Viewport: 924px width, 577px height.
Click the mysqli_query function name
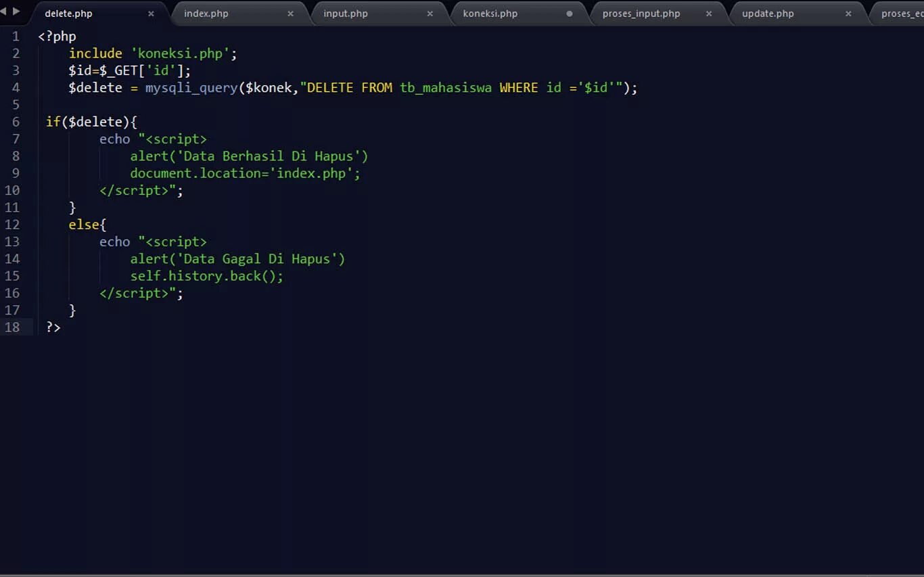[191, 88]
